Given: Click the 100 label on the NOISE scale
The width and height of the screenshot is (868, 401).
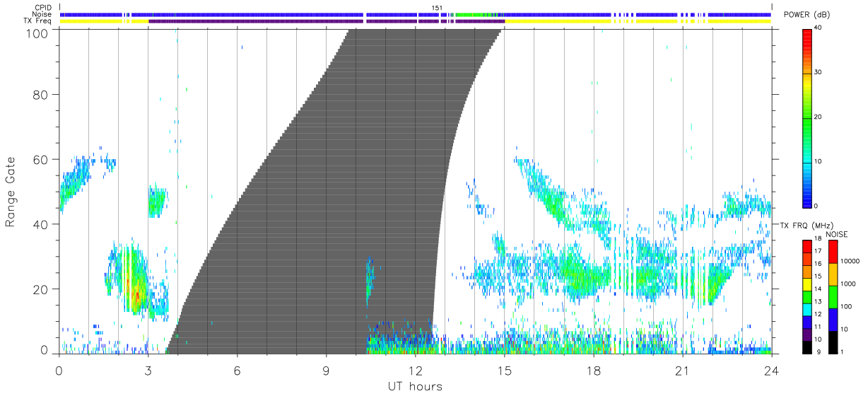Looking at the screenshot, I should coord(845,306).
